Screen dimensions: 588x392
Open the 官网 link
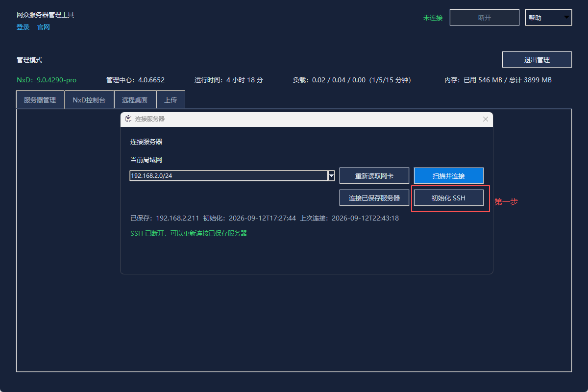click(44, 27)
